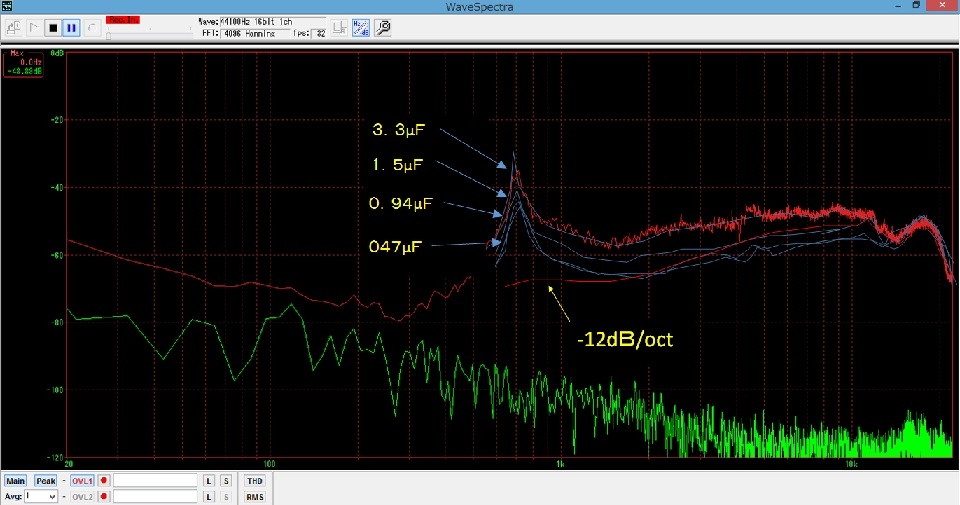Screen dimensions: 960x505
Task: Toggle the Main spectrum display
Action: 15,481
